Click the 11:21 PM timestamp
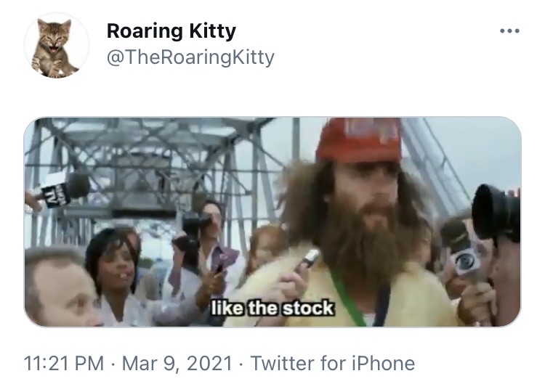The image size is (545, 392). click(x=64, y=363)
